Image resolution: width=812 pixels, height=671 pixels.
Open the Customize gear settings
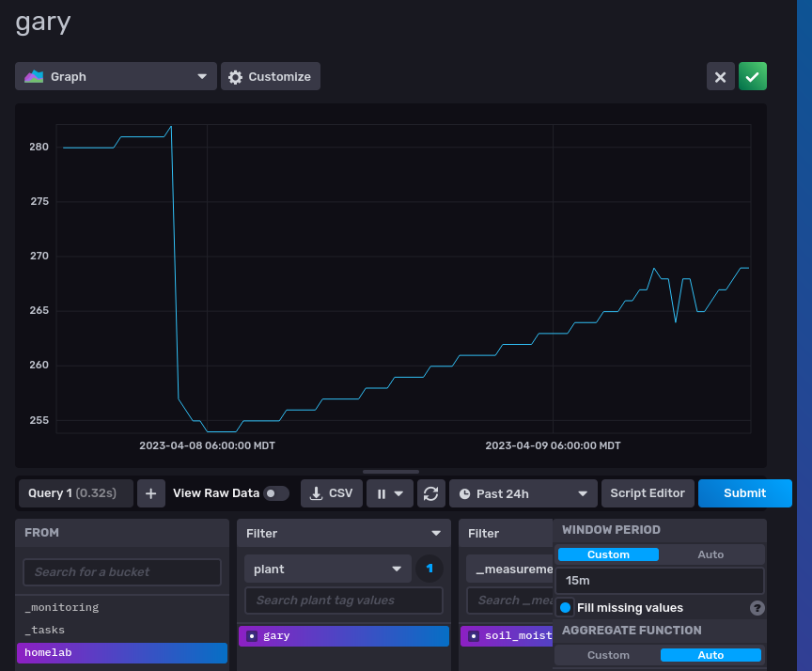point(271,77)
